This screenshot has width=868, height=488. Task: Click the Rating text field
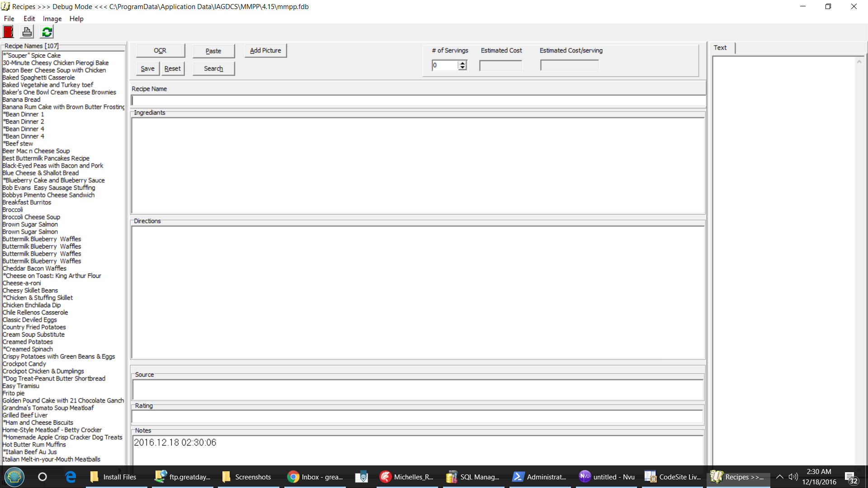point(418,417)
